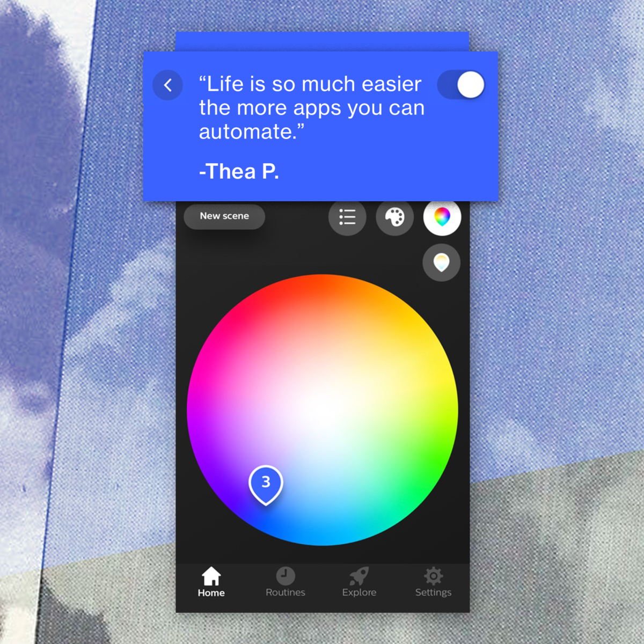Select the Home tab house icon
Viewport: 644px width, 644px height.
click(210, 577)
